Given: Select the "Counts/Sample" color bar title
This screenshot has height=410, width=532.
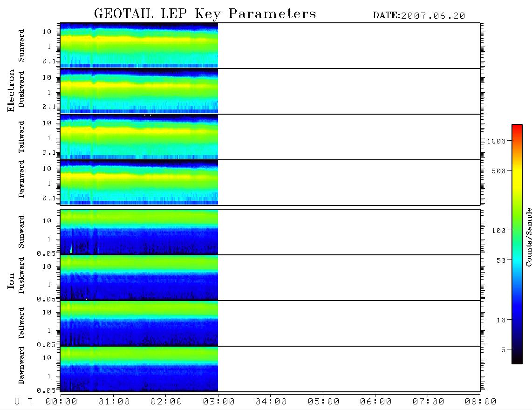Looking at the screenshot, I should pos(529,237).
